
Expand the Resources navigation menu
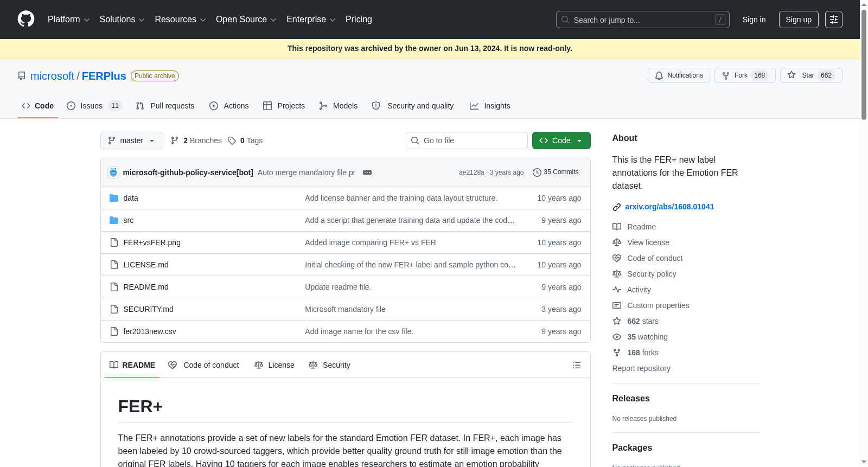(x=180, y=20)
